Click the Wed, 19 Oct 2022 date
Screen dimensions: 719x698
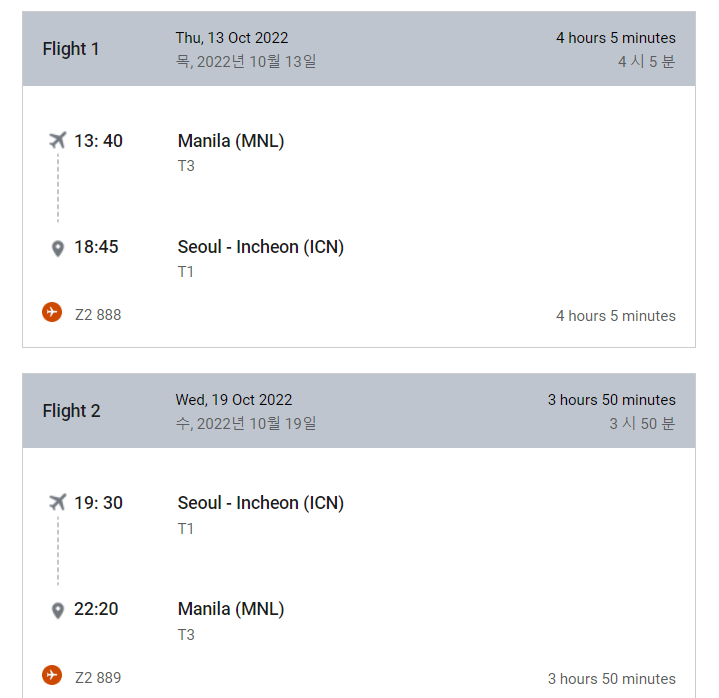[234, 400]
